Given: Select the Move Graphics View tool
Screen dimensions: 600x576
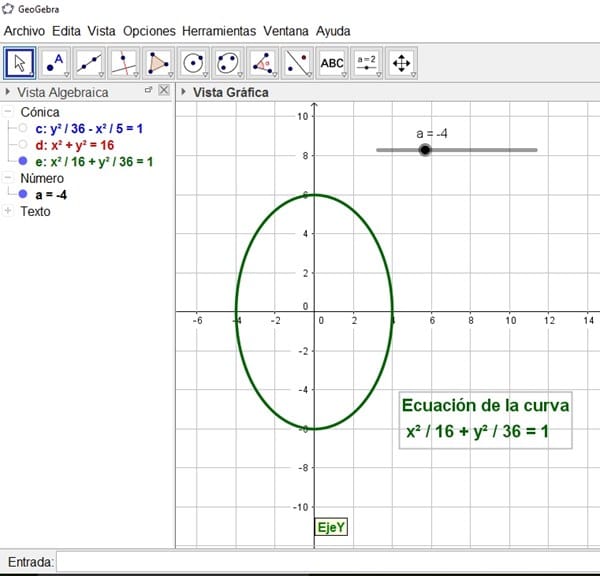Looking at the screenshot, I should pyautogui.click(x=402, y=62).
